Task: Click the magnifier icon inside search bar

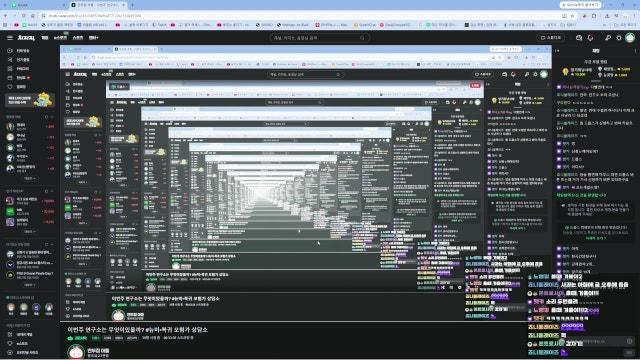Action: (362, 38)
